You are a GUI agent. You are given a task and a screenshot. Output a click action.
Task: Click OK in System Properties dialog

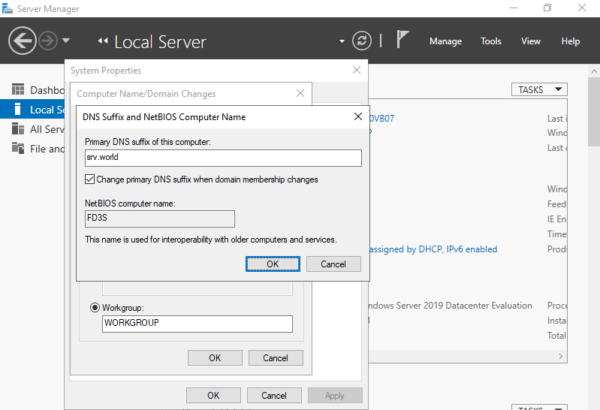(x=214, y=395)
